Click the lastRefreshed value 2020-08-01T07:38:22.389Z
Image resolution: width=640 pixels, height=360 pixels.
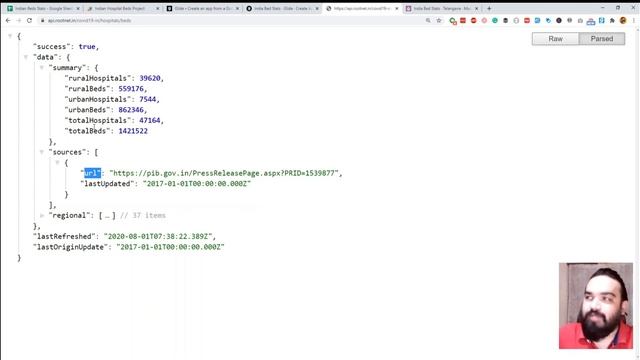tap(158, 236)
